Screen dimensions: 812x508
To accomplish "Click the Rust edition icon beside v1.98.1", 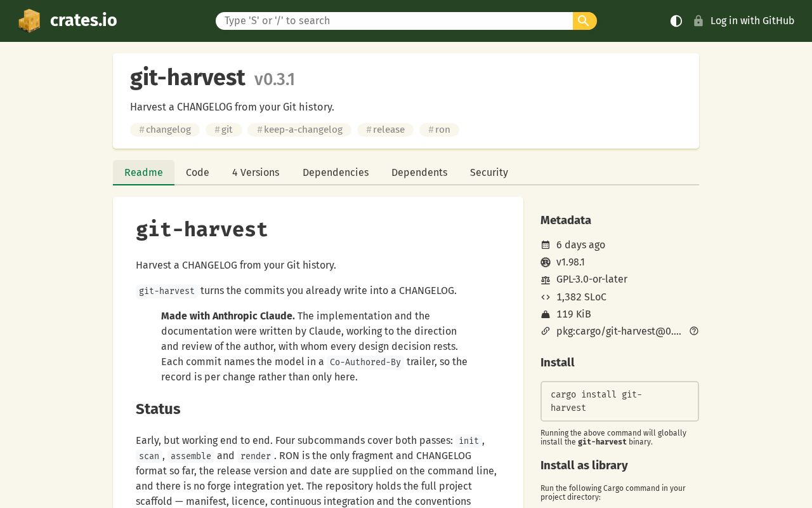I will (x=546, y=262).
